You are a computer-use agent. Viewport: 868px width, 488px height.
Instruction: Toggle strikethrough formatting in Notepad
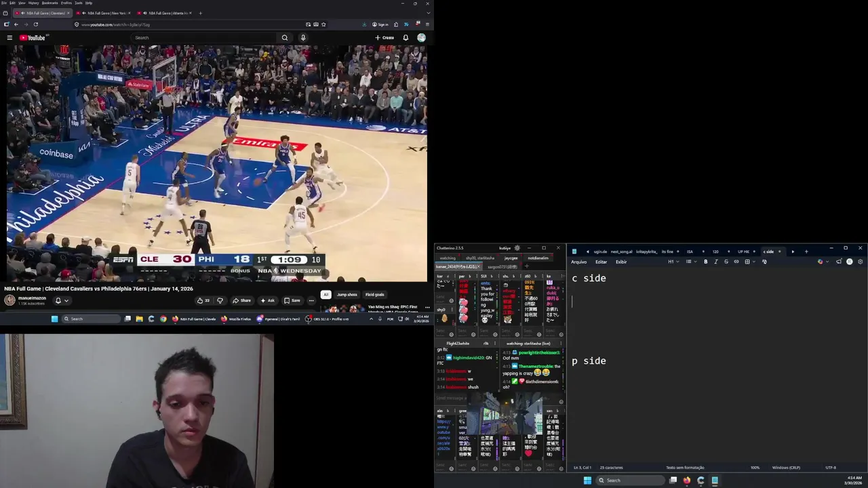pos(726,262)
